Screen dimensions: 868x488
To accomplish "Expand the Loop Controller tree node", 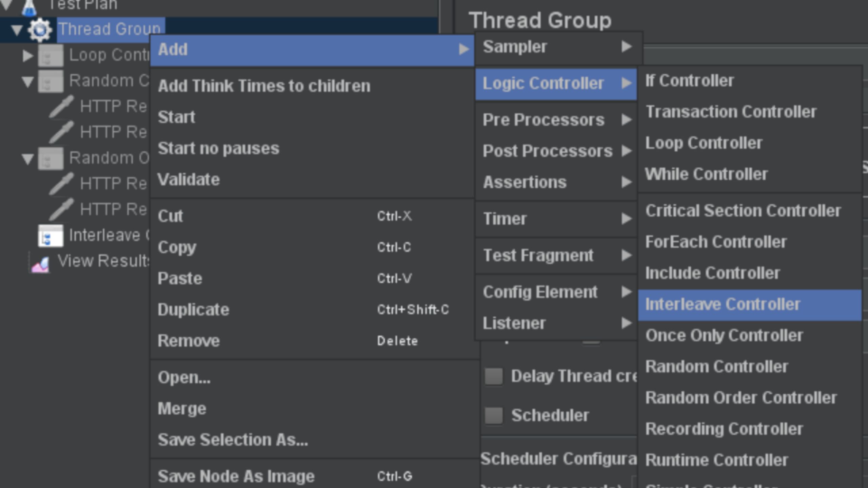I will (x=27, y=55).
